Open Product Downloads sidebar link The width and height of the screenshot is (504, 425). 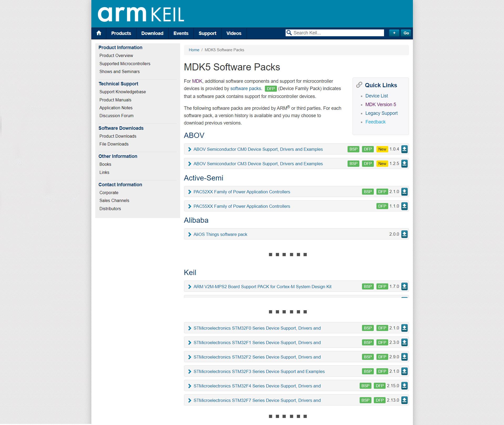coord(118,136)
